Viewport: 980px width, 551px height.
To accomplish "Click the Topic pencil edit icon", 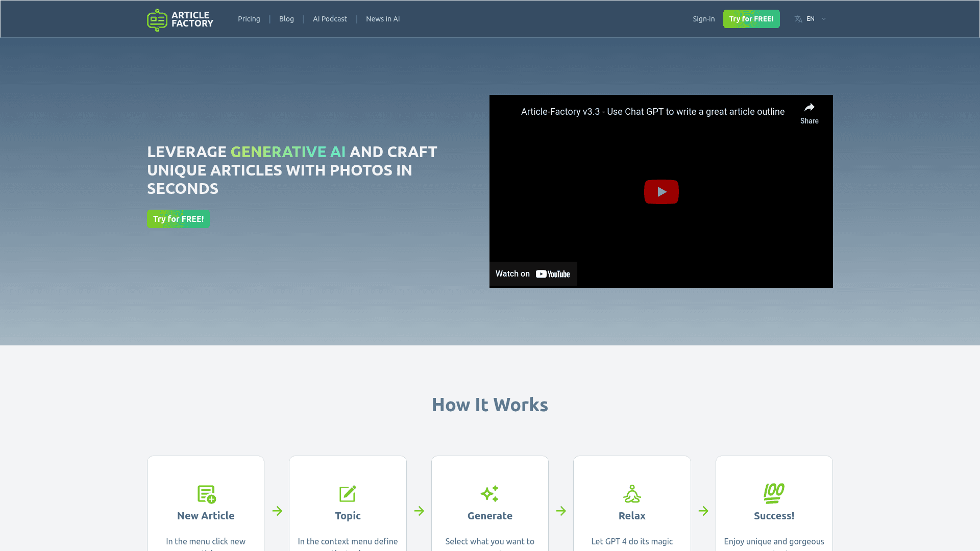I will click(348, 493).
